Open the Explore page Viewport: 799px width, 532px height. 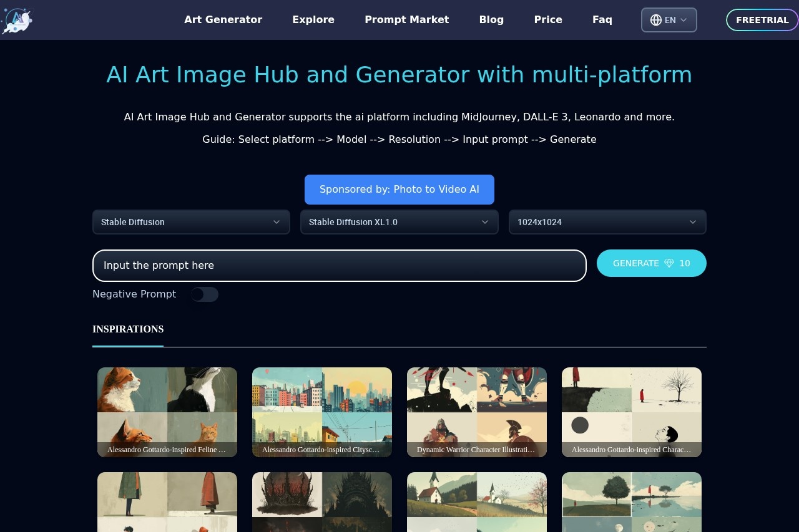(313, 20)
